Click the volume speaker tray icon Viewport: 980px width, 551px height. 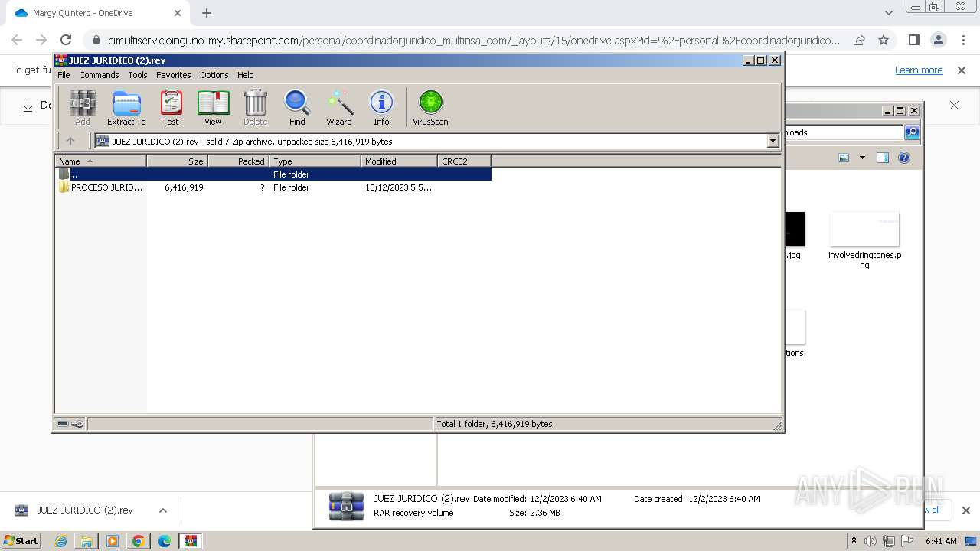click(x=871, y=541)
